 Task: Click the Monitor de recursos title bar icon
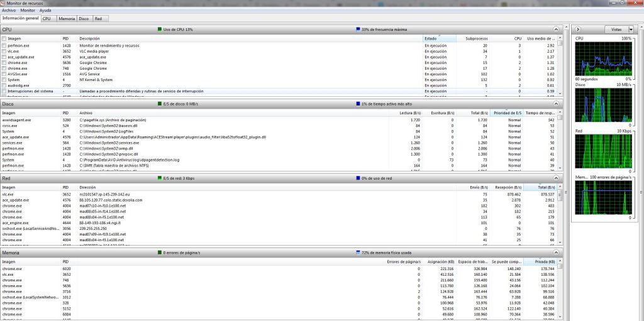click(x=3, y=3)
